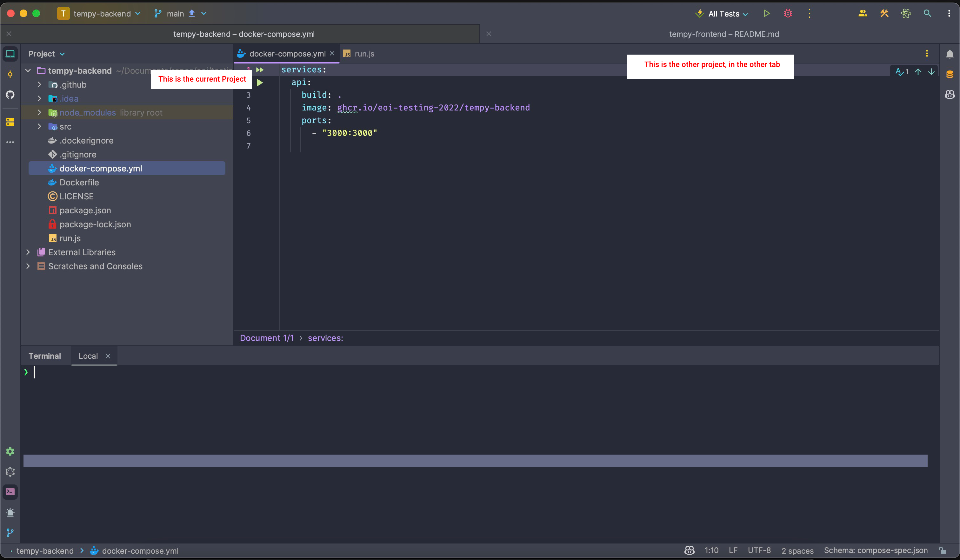Open the Terminal tool window icon
The image size is (960, 560).
(x=10, y=492)
